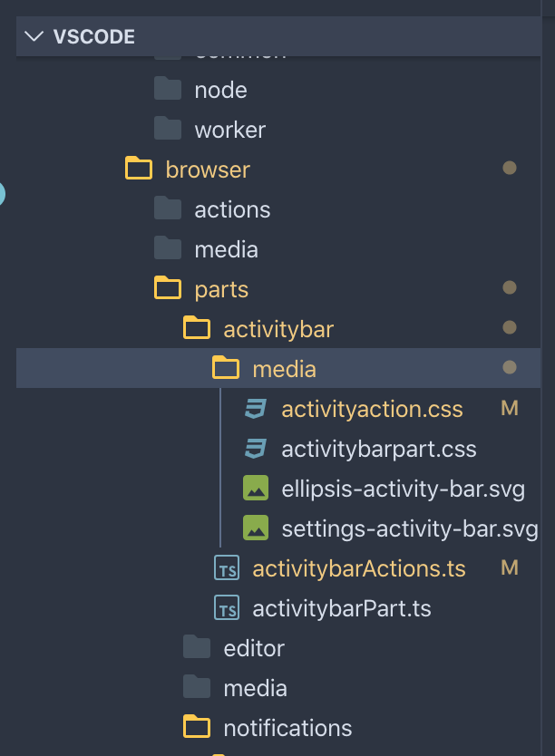The height and width of the screenshot is (756, 555).
Task: Click TS icon of activitybarActions.ts
Action: tap(227, 568)
